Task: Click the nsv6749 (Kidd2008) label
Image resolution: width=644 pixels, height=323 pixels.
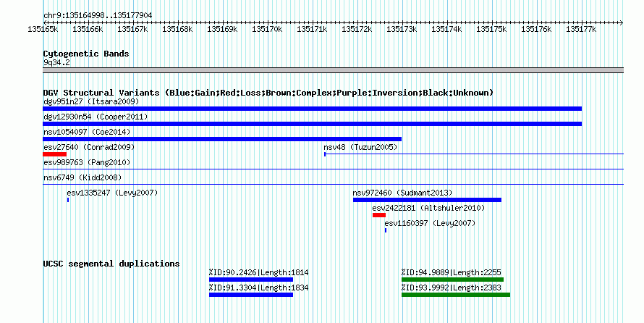Action: point(82,177)
